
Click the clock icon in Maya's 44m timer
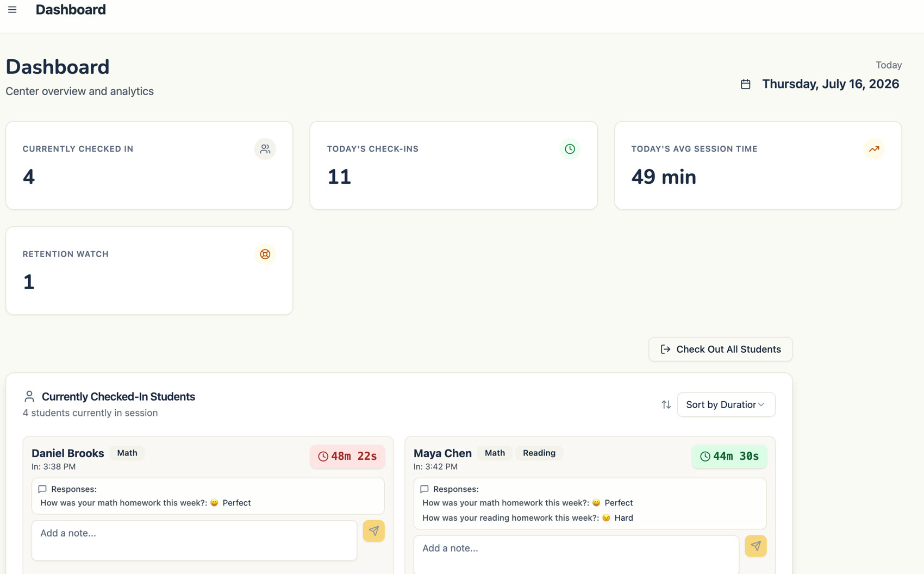click(705, 457)
